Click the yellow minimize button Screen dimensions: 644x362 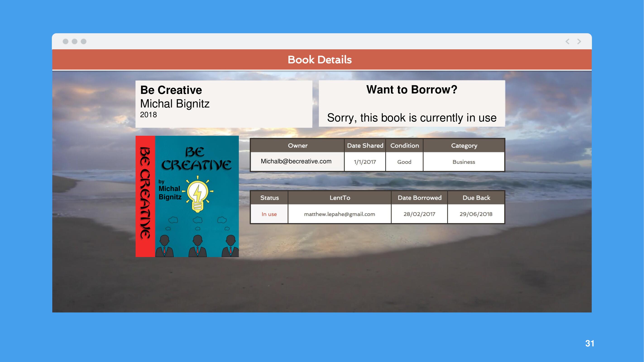75,42
